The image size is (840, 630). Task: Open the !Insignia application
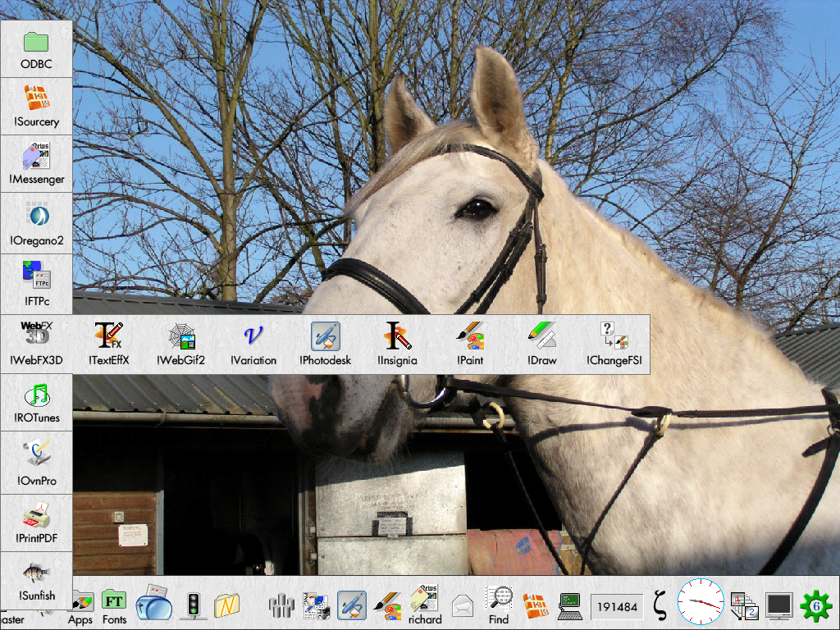pyautogui.click(x=397, y=344)
